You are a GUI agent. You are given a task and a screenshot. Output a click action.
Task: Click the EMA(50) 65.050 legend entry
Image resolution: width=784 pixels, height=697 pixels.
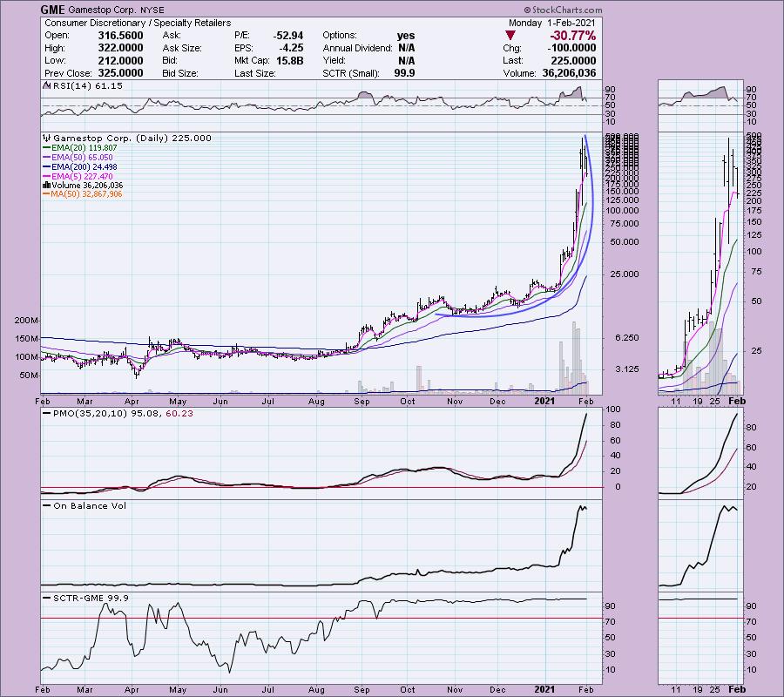click(80, 158)
